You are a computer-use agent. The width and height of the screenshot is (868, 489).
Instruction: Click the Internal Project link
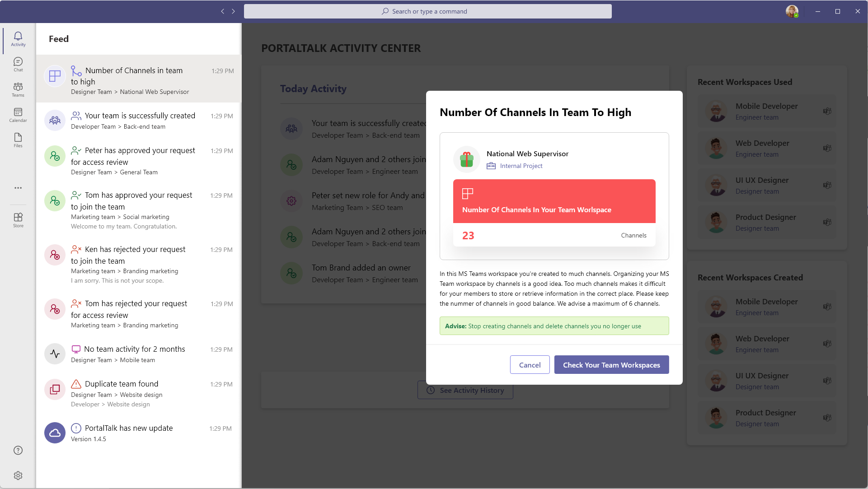pos(521,166)
